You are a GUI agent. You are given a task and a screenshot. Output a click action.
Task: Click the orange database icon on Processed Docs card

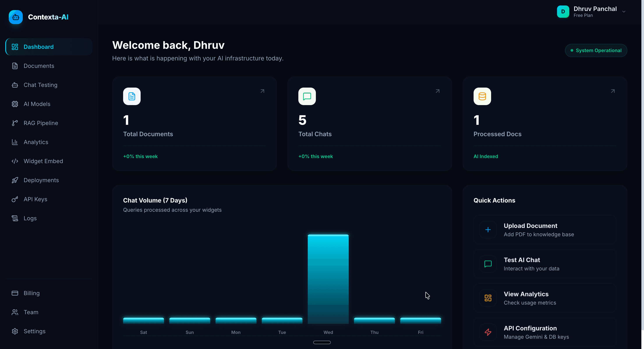click(482, 96)
